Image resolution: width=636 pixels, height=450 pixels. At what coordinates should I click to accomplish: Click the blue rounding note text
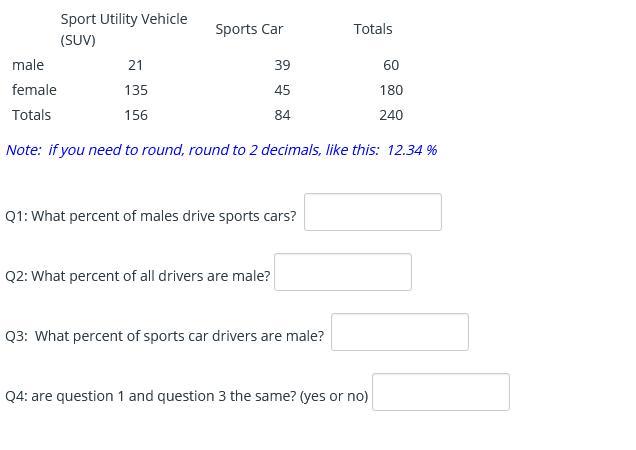click(221, 150)
